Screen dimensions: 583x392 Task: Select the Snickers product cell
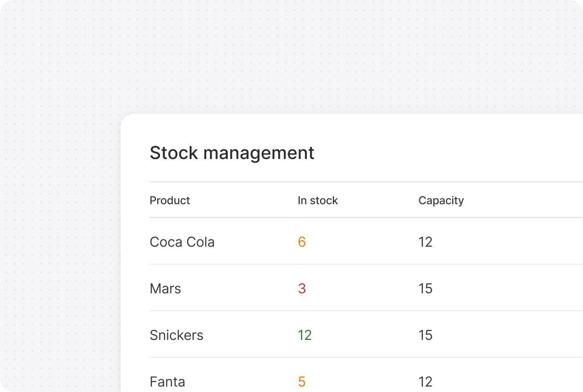(x=177, y=335)
